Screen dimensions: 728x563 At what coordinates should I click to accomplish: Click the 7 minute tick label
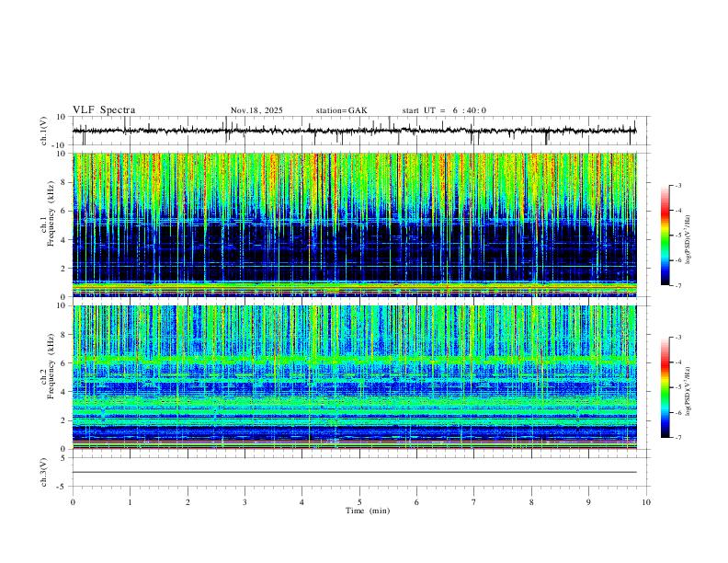474,502
